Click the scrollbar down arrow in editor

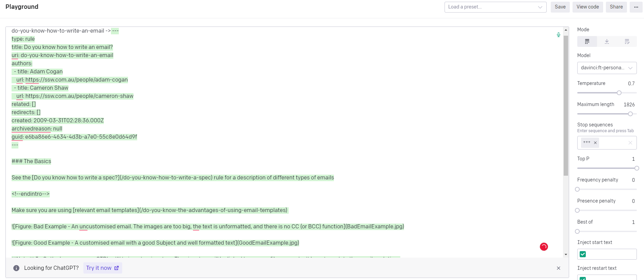pos(566,254)
